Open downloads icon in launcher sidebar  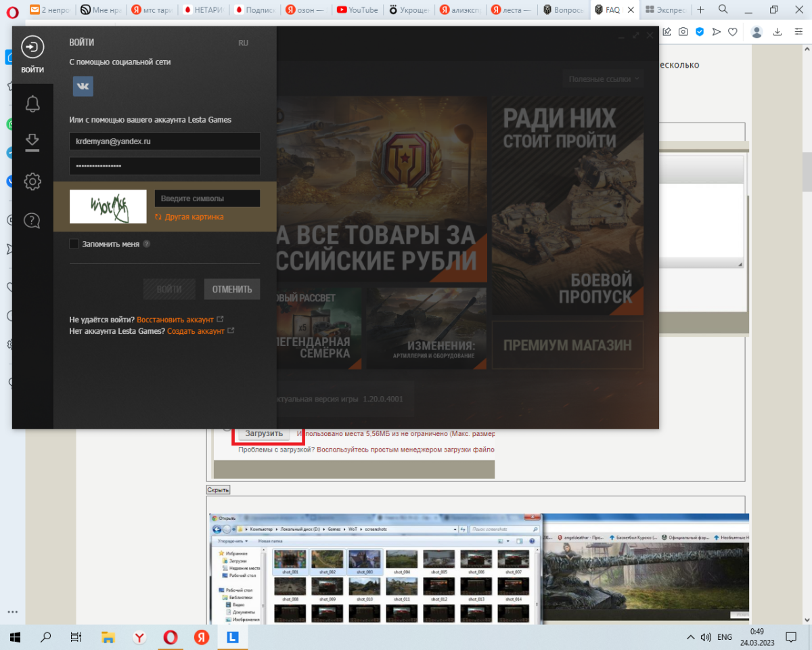click(x=32, y=142)
